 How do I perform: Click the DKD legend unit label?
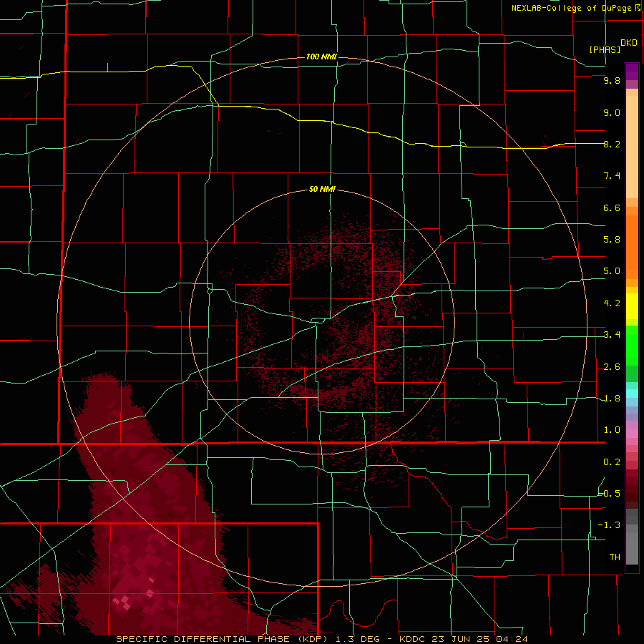tap(628, 42)
